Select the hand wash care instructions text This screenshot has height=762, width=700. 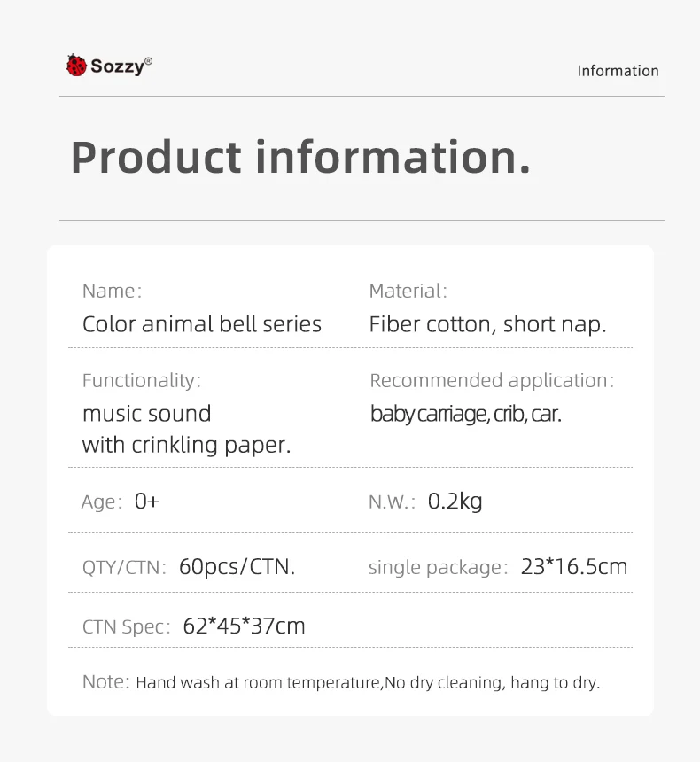(x=368, y=683)
